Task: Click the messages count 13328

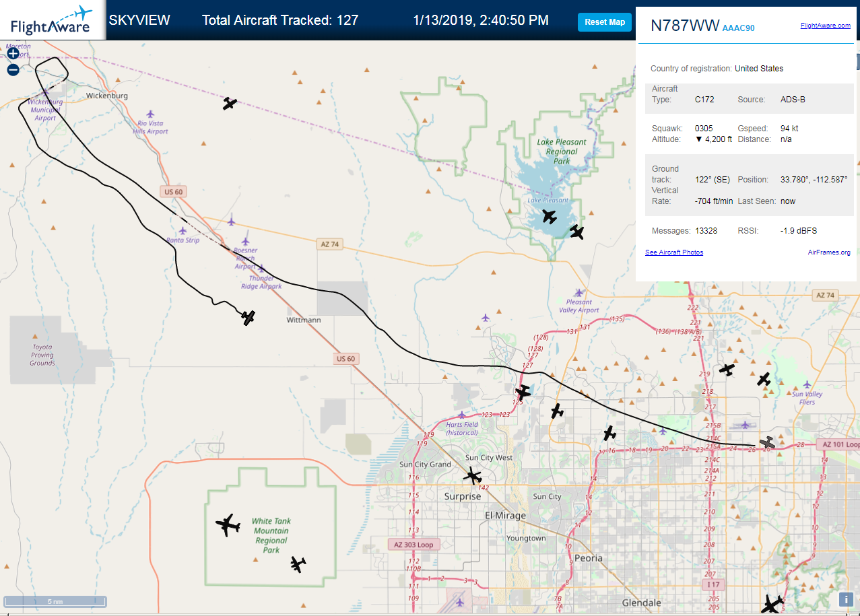Action: click(x=706, y=231)
